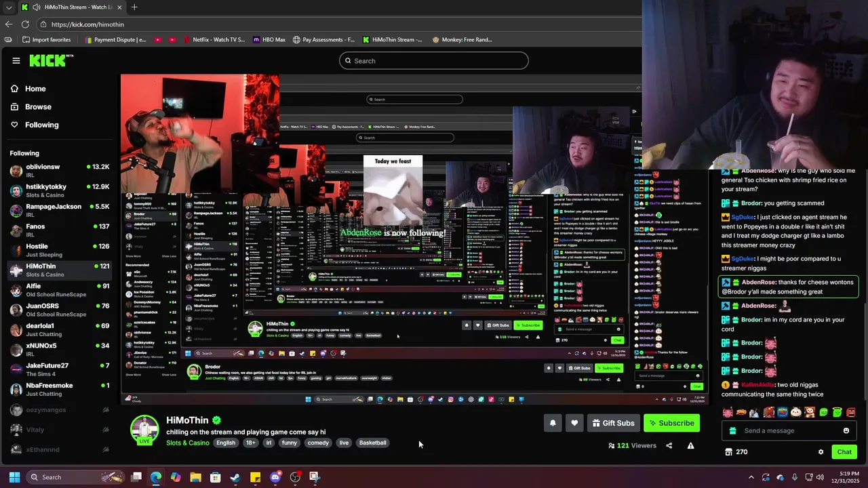Go to Browse in the Kick sidebar
Viewport: 868px width, 488px height.
pyautogui.click(x=31, y=106)
